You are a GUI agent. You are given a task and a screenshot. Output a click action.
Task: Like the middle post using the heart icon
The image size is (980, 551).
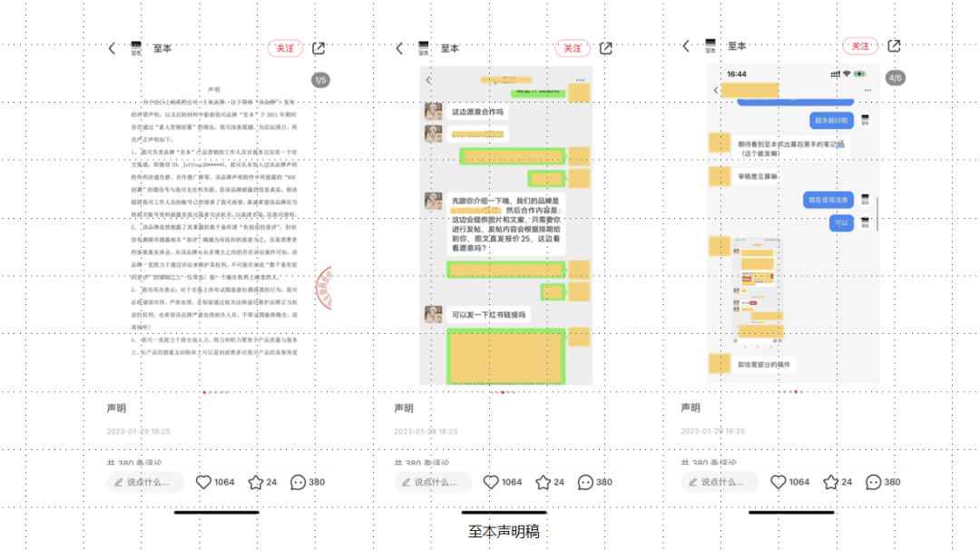point(491,482)
